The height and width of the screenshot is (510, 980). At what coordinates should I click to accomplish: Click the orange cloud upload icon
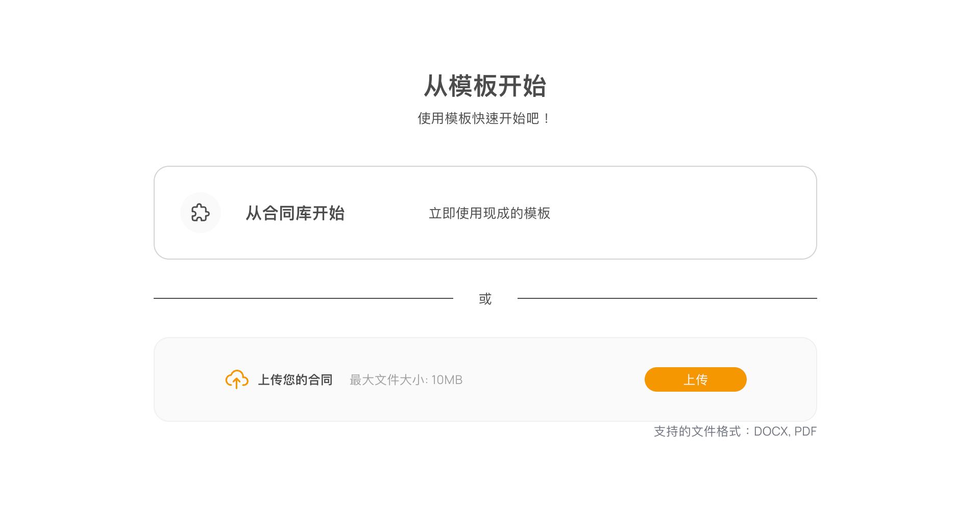point(237,379)
